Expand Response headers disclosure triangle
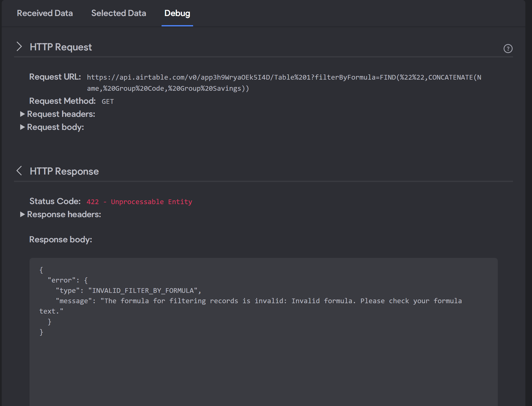Viewport: 532px width, 406px height. click(22, 214)
